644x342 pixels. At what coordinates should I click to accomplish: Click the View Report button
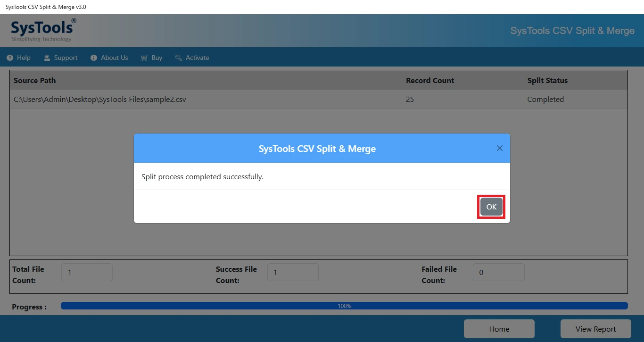(595, 329)
